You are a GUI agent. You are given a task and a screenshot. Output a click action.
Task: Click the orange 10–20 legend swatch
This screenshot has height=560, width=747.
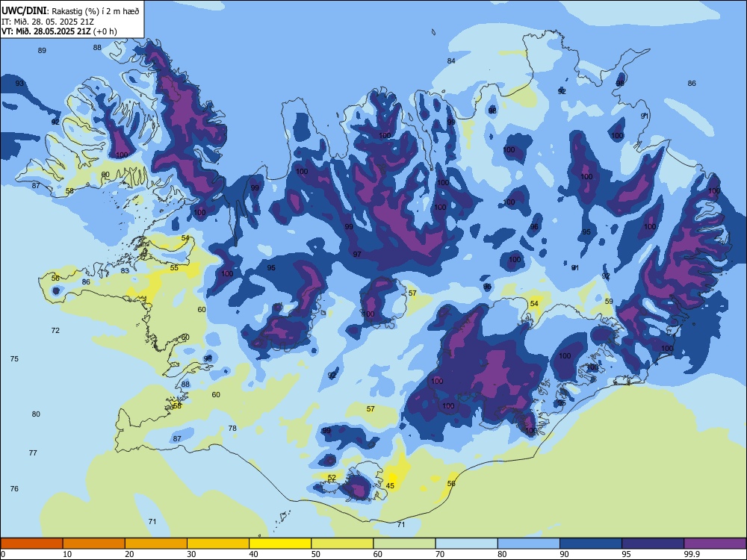pos(94,544)
